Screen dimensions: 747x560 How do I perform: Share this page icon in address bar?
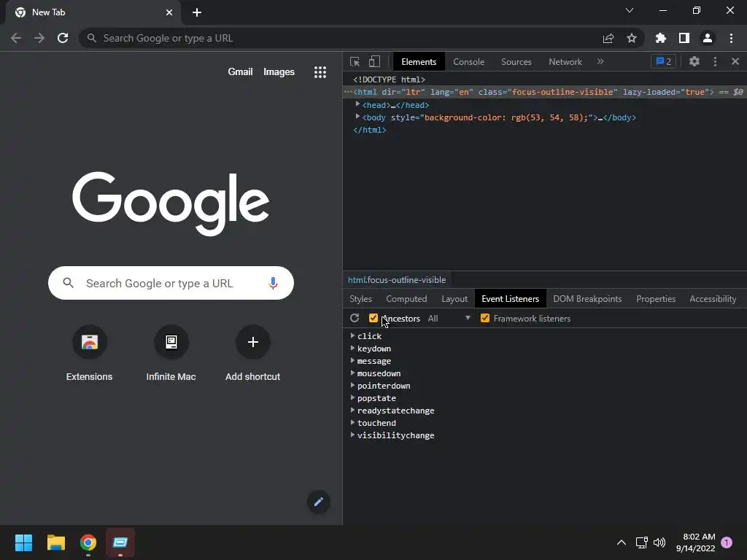pos(608,38)
